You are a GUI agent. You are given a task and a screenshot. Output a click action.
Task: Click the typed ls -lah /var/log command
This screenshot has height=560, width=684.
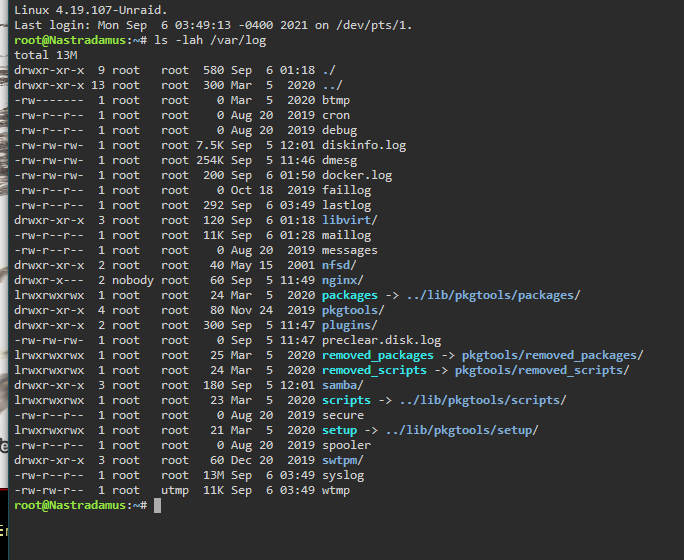pyautogui.click(x=210, y=40)
